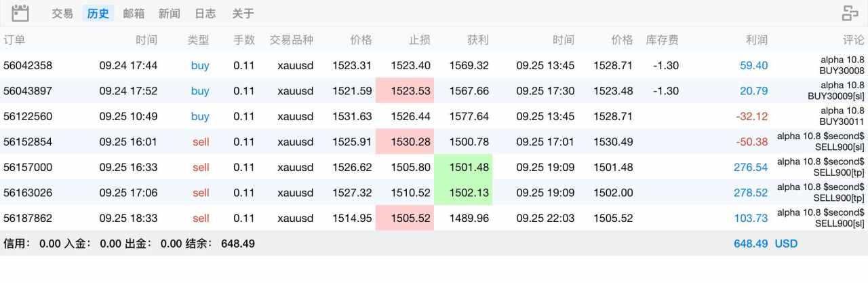This screenshot has height=283, width=868.
Task: Click red-highlighted stop loss 1523.53
Action: pos(410,91)
